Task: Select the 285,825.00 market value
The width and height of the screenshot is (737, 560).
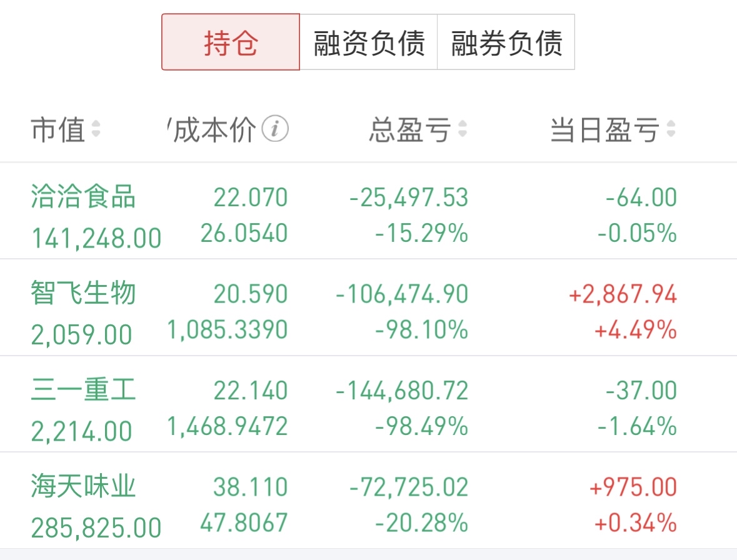Action: click(96, 527)
